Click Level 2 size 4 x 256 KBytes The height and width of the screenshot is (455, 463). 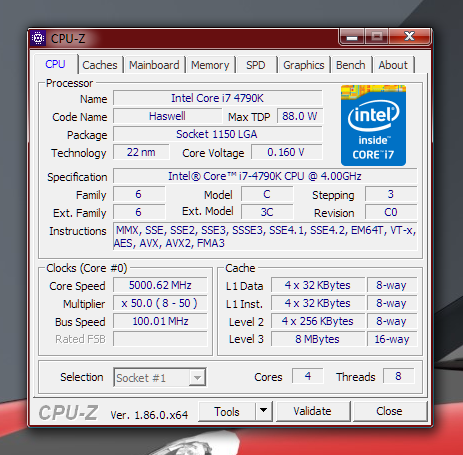pyautogui.click(x=318, y=321)
